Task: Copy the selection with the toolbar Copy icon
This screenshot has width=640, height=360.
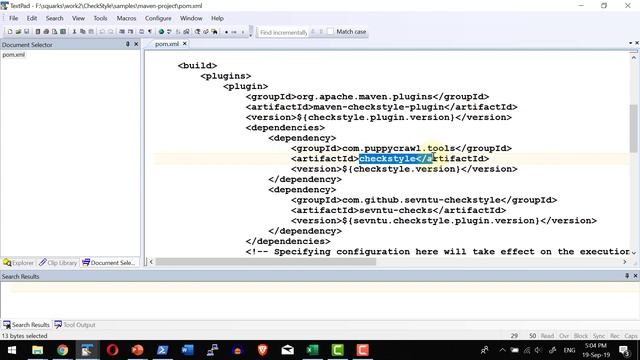Action: [83, 31]
